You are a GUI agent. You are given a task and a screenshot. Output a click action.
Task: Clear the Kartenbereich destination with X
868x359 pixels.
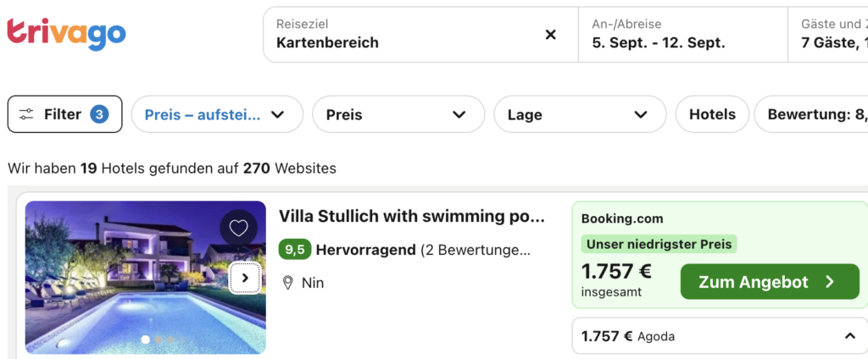tap(550, 35)
